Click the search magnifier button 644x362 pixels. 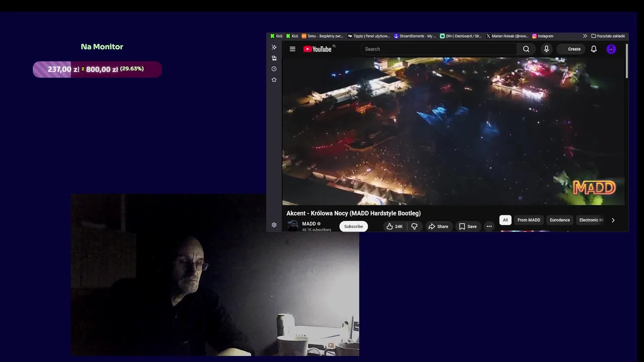[x=526, y=49]
